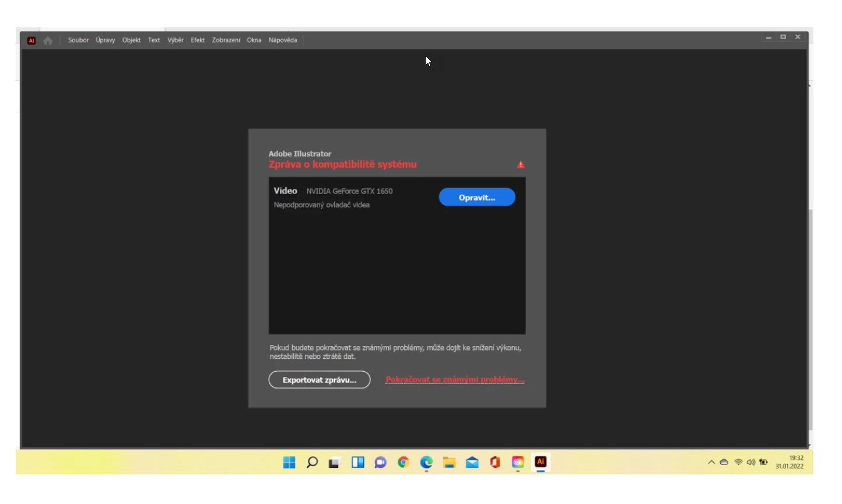Open the Objekt menu

(x=131, y=40)
